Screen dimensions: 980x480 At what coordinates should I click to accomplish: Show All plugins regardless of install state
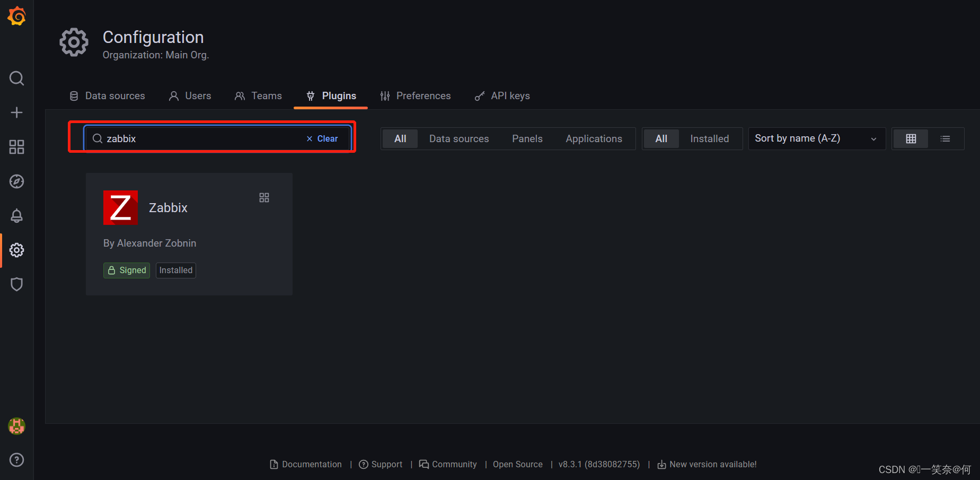[x=661, y=138]
